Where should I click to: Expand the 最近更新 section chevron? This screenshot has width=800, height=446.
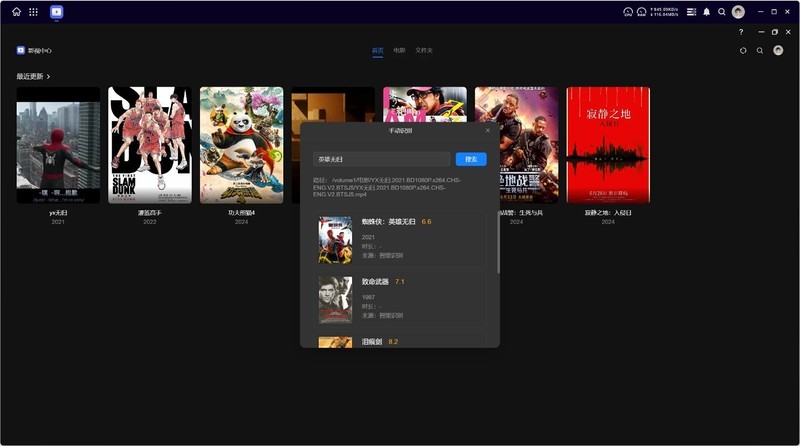48,77
